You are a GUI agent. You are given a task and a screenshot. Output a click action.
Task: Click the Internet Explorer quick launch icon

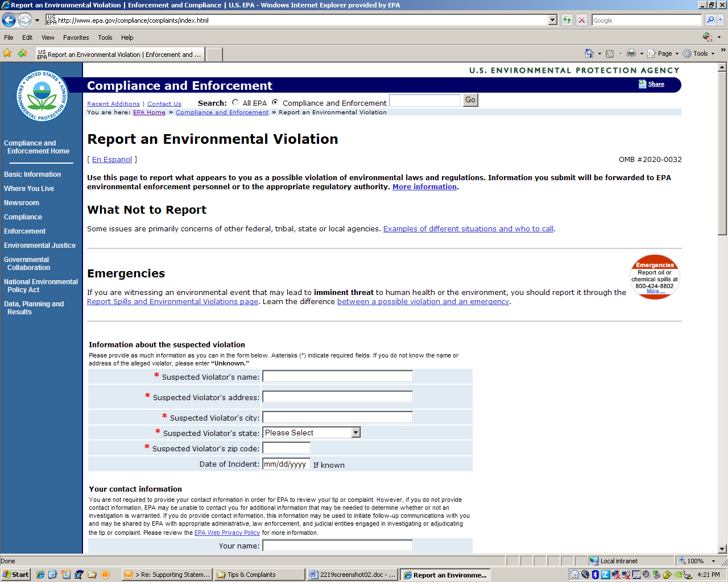pyautogui.click(x=40, y=575)
